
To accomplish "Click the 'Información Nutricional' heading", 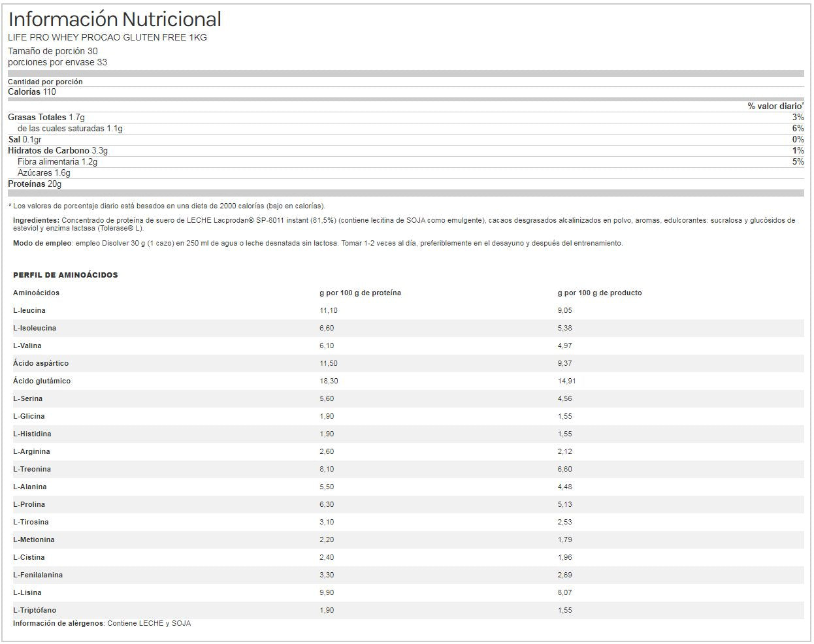I will (114, 19).
